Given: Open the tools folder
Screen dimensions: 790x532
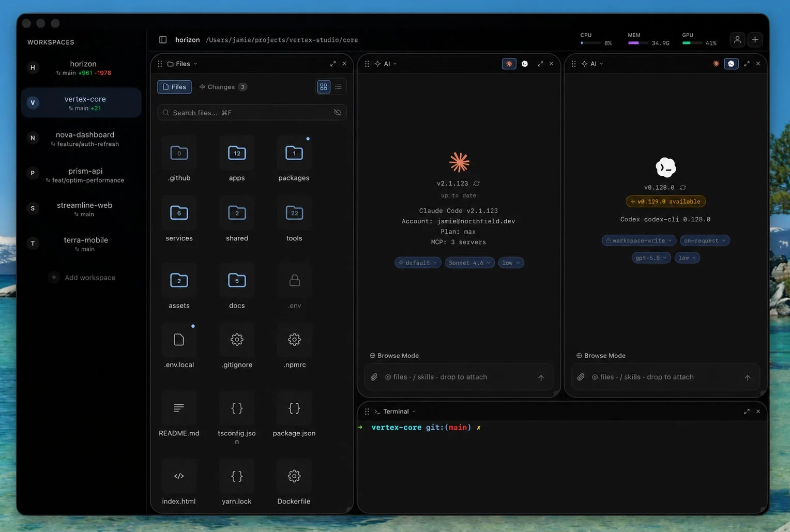Looking at the screenshot, I should click(x=294, y=220).
